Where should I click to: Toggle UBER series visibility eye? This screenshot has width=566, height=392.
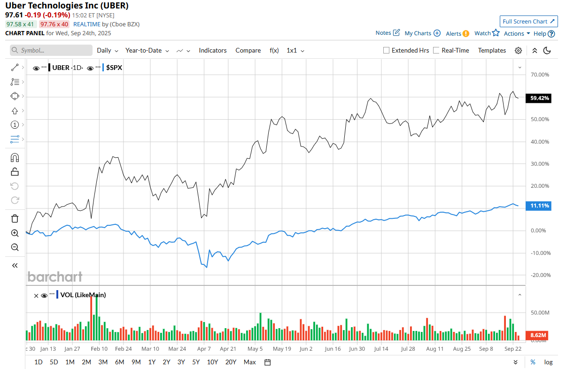(36, 68)
